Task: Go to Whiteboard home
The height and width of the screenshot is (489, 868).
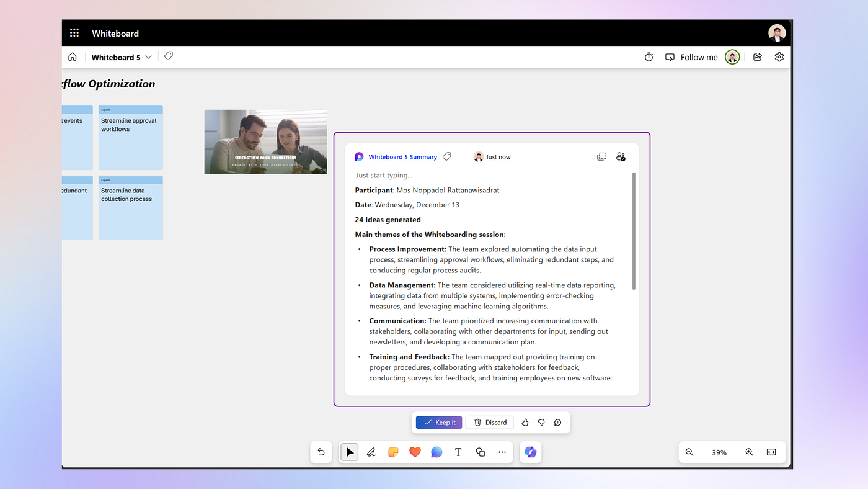Action: pyautogui.click(x=73, y=57)
